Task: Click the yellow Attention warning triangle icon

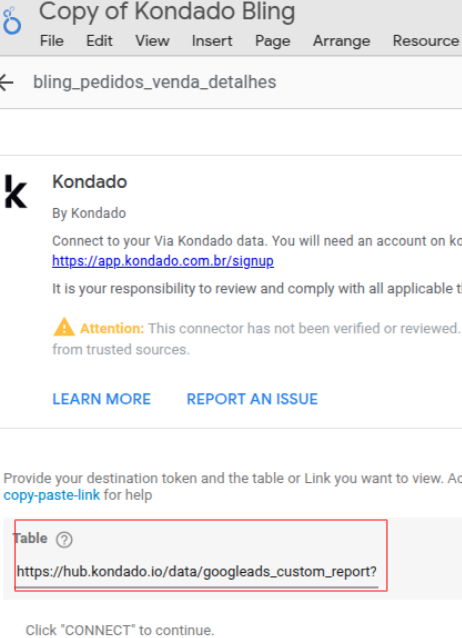Action: pyautogui.click(x=64, y=327)
